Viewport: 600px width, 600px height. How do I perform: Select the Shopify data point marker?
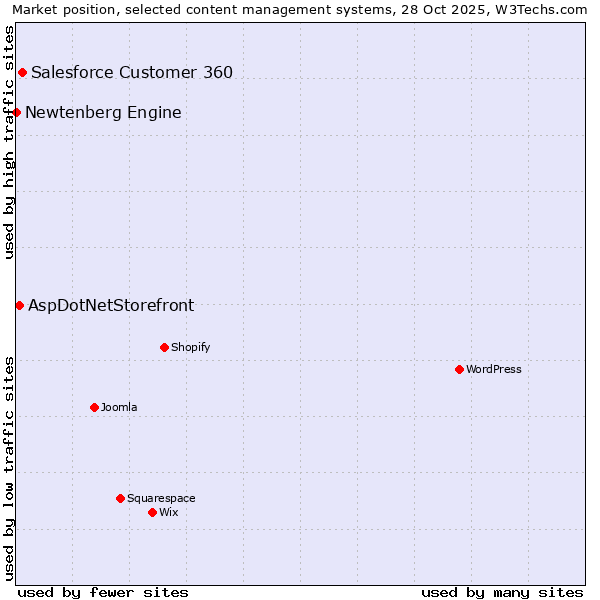[x=164, y=347]
